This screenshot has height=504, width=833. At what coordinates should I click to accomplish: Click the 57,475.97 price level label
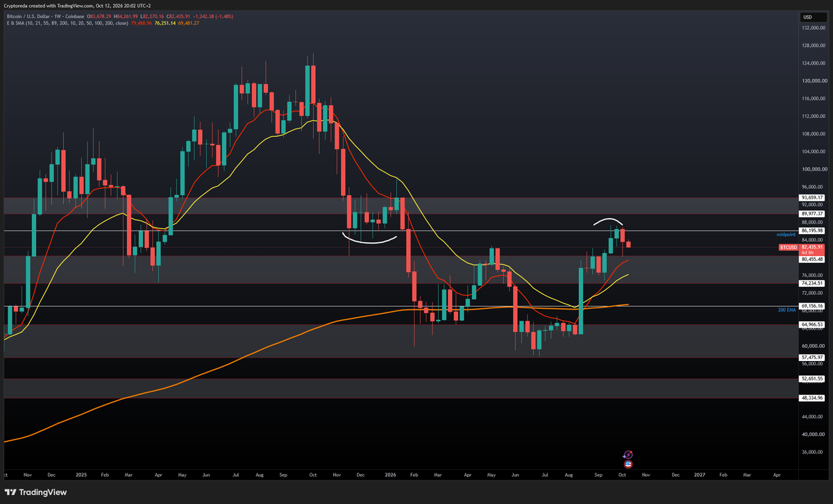812,357
